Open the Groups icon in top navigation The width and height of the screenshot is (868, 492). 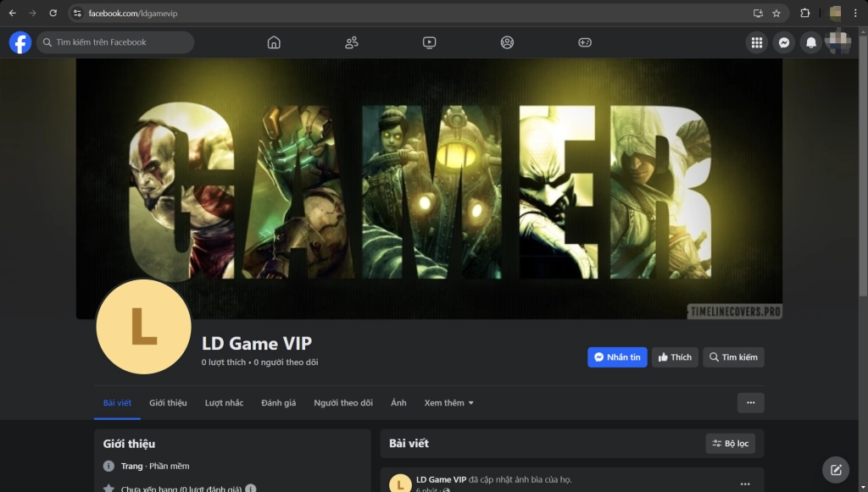coord(507,42)
